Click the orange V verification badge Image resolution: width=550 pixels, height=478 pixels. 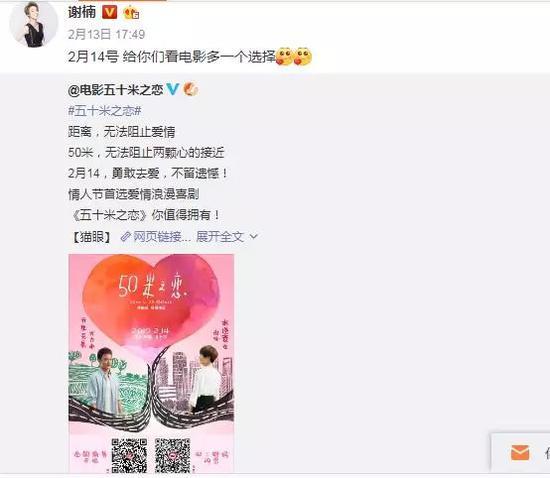pos(109,13)
